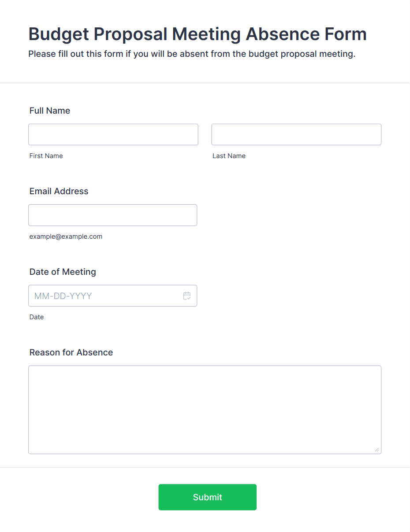Click the divider line above Submit button
This screenshot has height=532, width=410.
pos(205,467)
